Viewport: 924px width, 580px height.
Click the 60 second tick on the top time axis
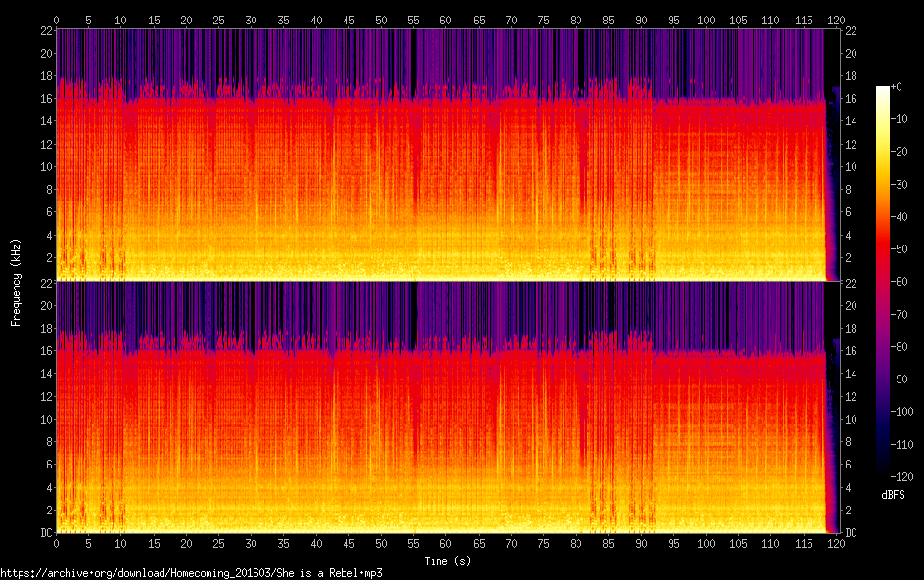tap(445, 19)
